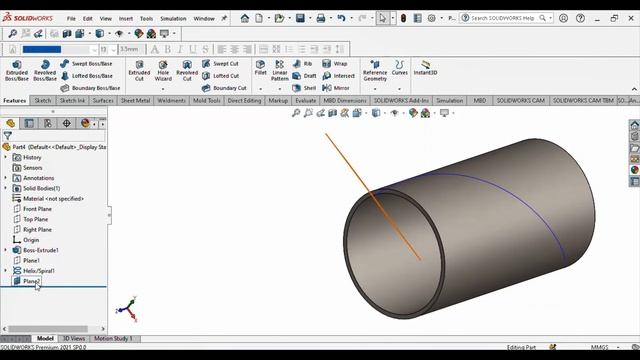Choose Boundary Boss/Base feature
Image resolution: width=640 pixels, height=360 pixels.
[90, 88]
